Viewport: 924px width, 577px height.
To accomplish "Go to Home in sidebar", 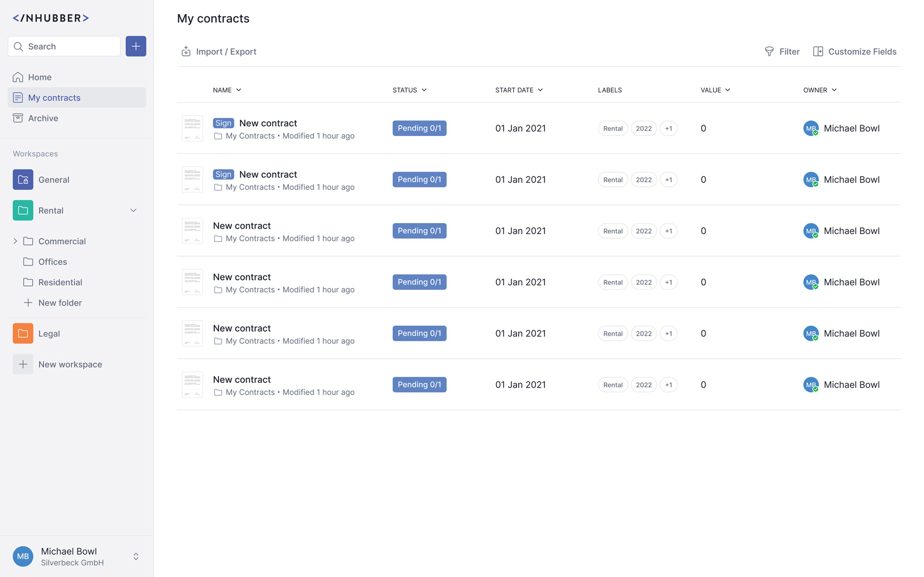I will pos(40,77).
